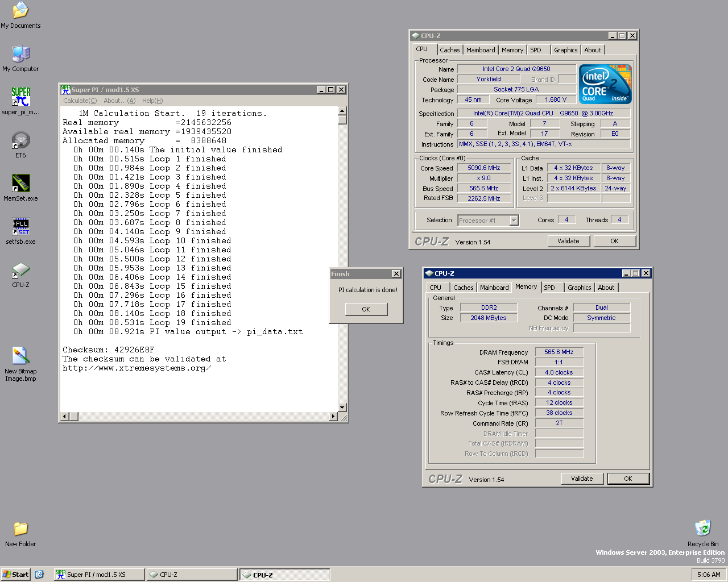The image size is (728, 582).
Task: Click the upper CPU-Z window title icon
Action: [x=416, y=36]
